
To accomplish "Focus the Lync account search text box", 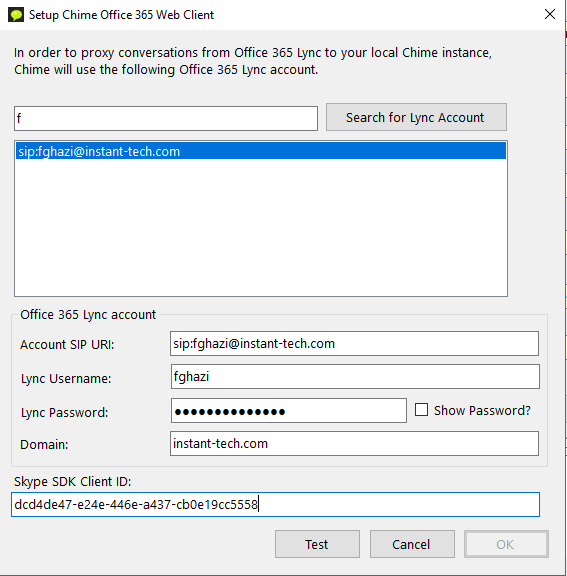I will (x=166, y=118).
